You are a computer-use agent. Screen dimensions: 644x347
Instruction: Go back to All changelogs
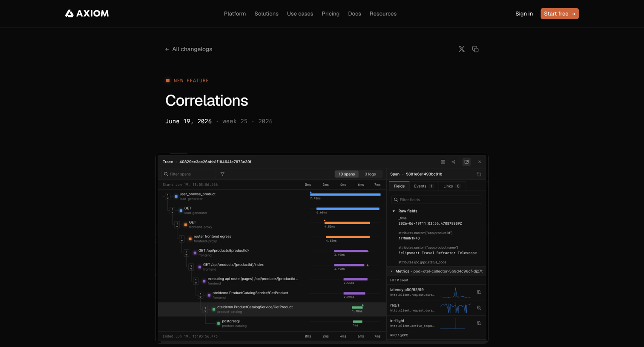click(x=189, y=49)
